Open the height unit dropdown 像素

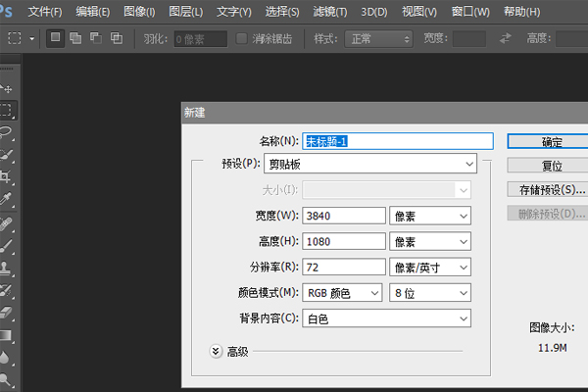pos(430,241)
